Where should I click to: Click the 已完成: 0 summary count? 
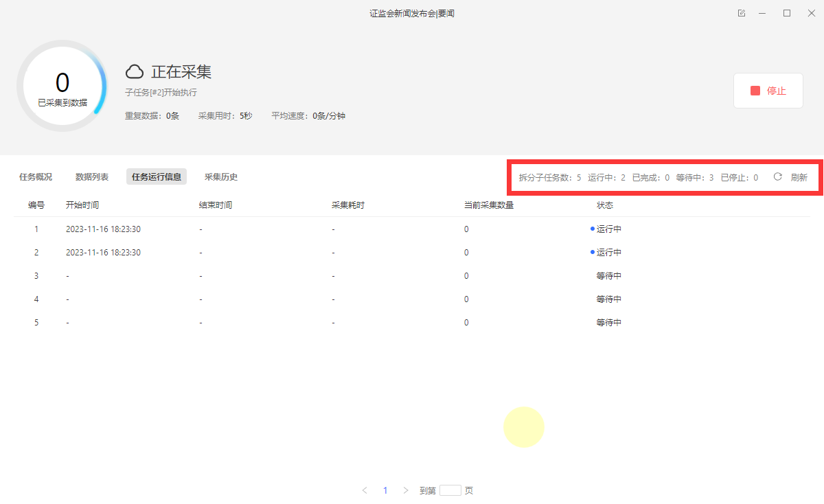pyautogui.click(x=651, y=177)
